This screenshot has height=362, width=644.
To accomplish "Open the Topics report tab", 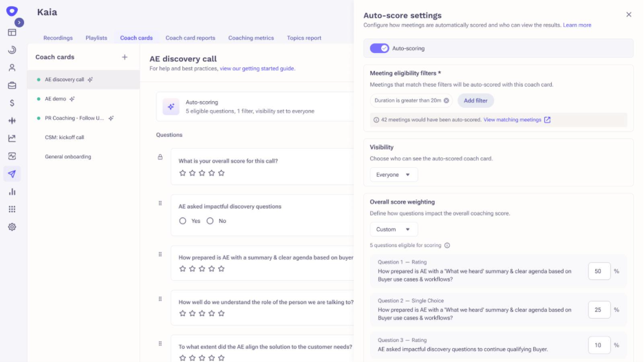I will pyautogui.click(x=304, y=38).
